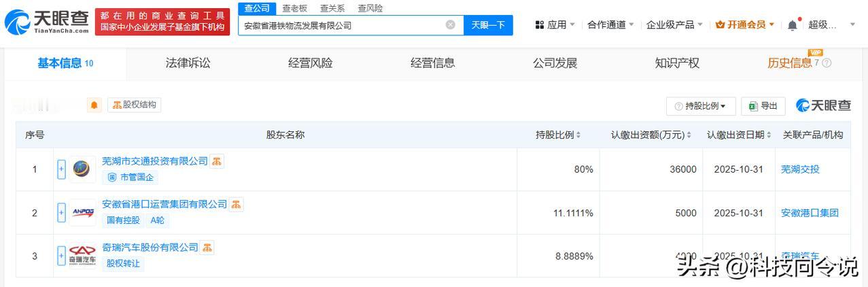Click 80% shareholding cell

click(x=558, y=169)
